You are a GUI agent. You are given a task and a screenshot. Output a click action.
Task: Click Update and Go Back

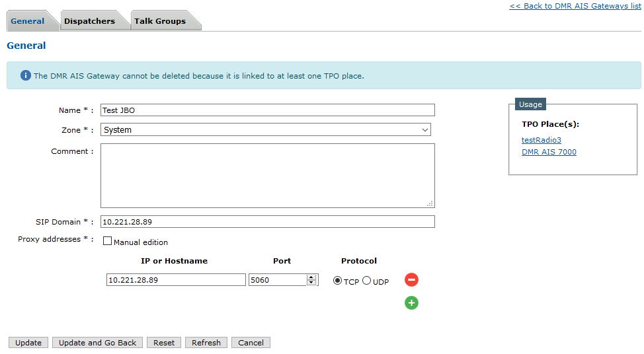coord(97,343)
